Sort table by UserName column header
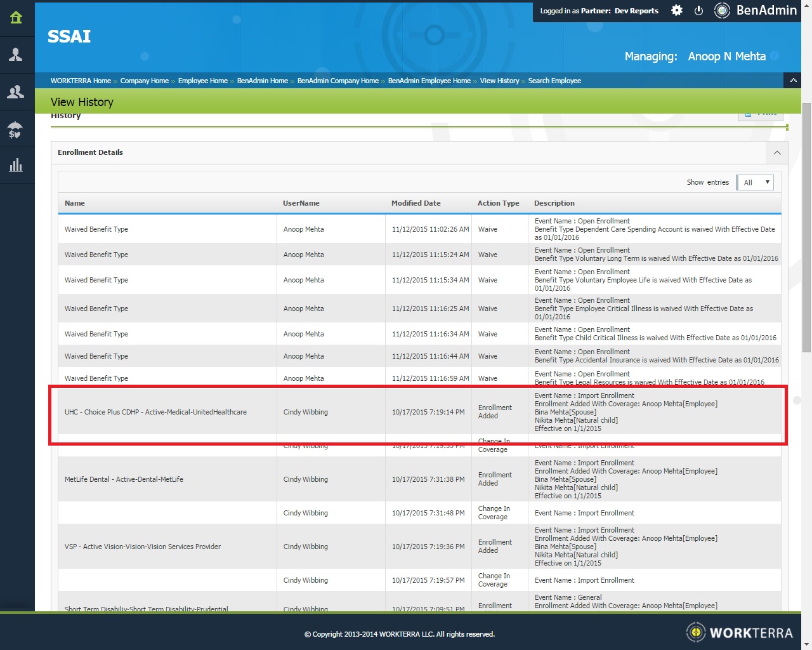 [301, 203]
